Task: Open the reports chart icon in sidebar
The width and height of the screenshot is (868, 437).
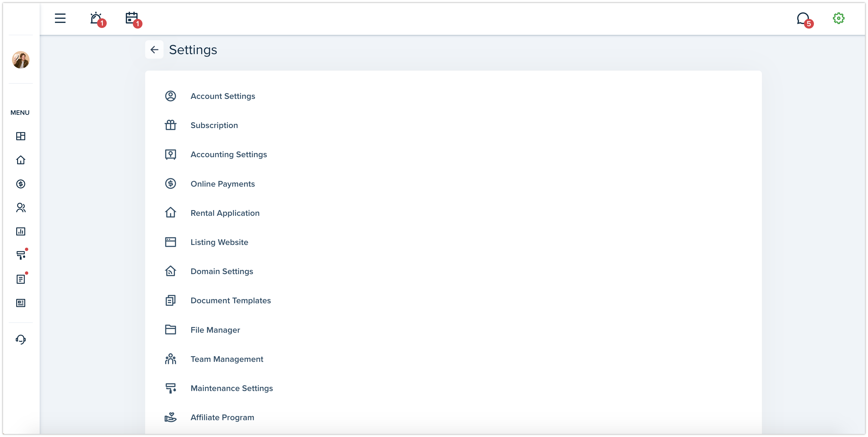Action: pos(21,231)
